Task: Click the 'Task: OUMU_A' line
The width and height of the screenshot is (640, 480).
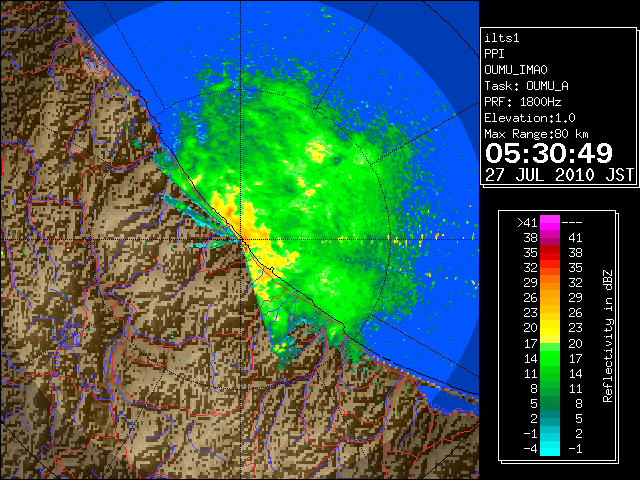Action: point(527,86)
